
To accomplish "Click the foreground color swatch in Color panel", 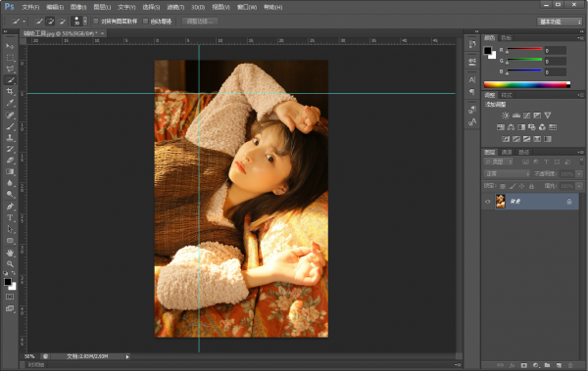I will coord(487,51).
